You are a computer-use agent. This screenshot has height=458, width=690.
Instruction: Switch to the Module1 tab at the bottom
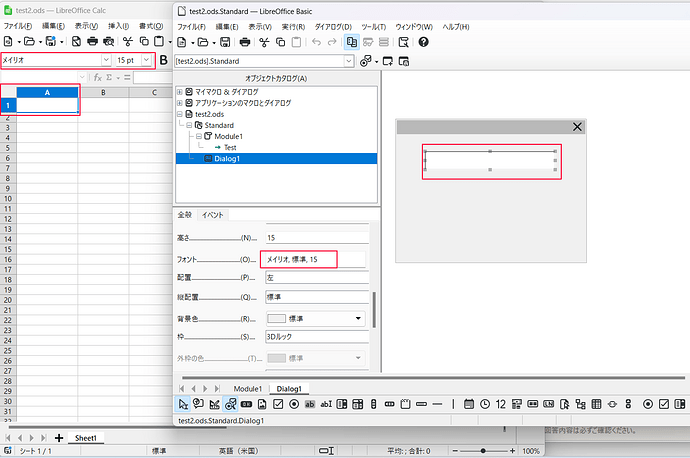pyautogui.click(x=248, y=389)
